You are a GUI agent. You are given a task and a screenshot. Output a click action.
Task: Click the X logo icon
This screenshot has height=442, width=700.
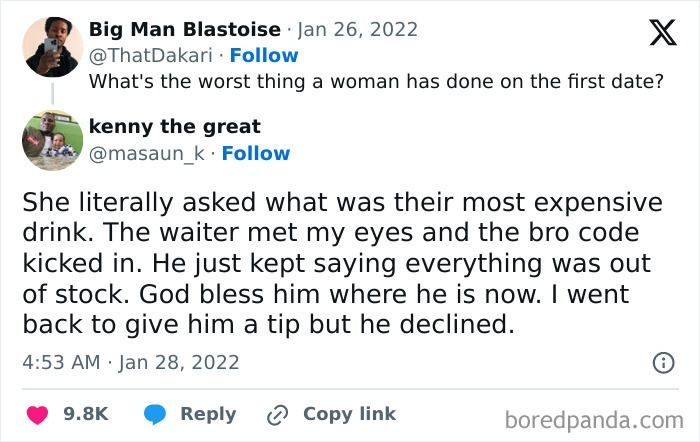click(x=662, y=34)
